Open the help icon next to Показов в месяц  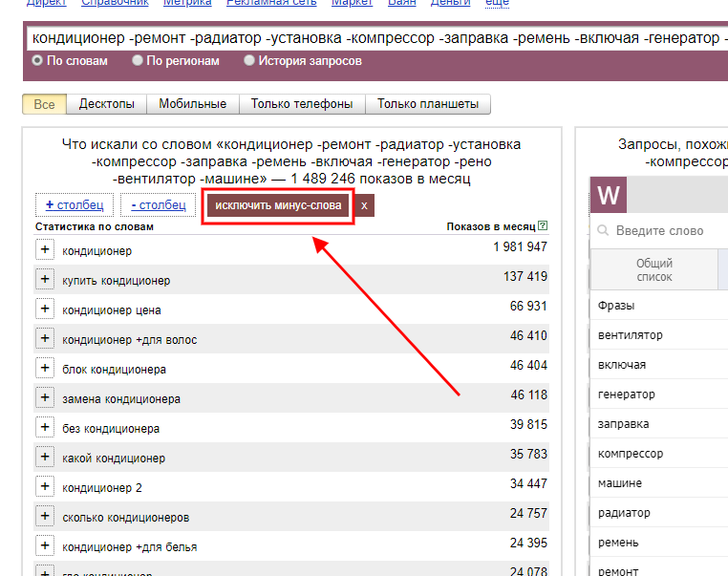(x=543, y=226)
